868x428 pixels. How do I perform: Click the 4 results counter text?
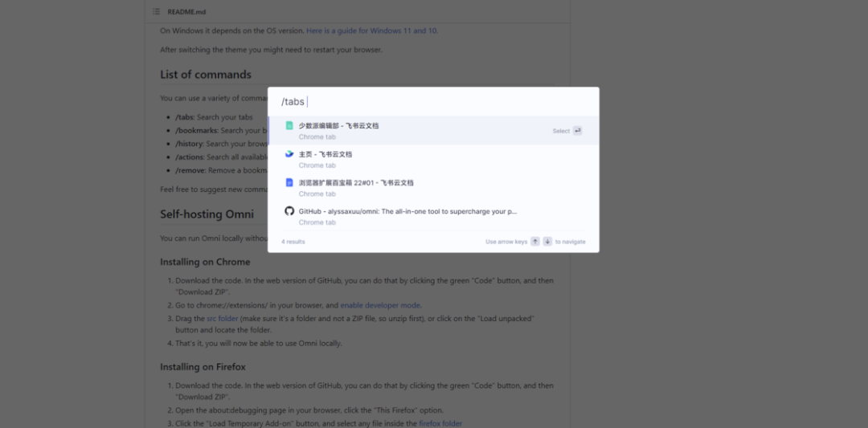click(293, 242)
